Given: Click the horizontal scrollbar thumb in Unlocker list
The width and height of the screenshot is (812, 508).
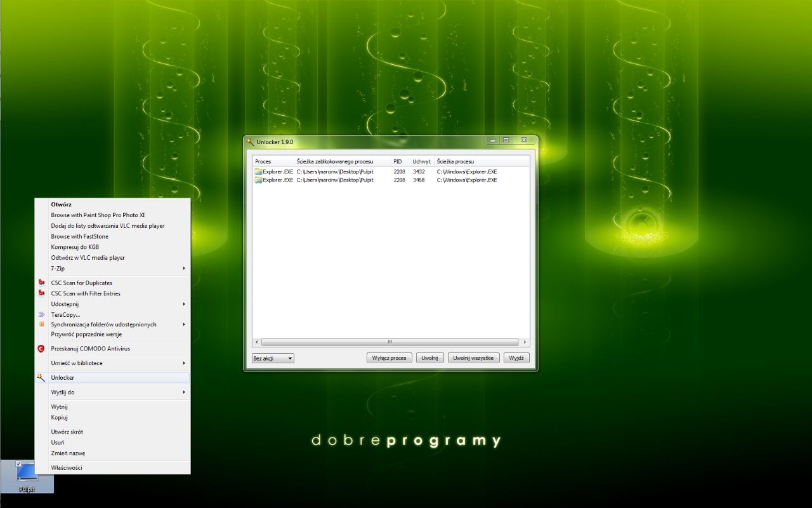Looking at the screenshot, I should [x=390, y=342].
